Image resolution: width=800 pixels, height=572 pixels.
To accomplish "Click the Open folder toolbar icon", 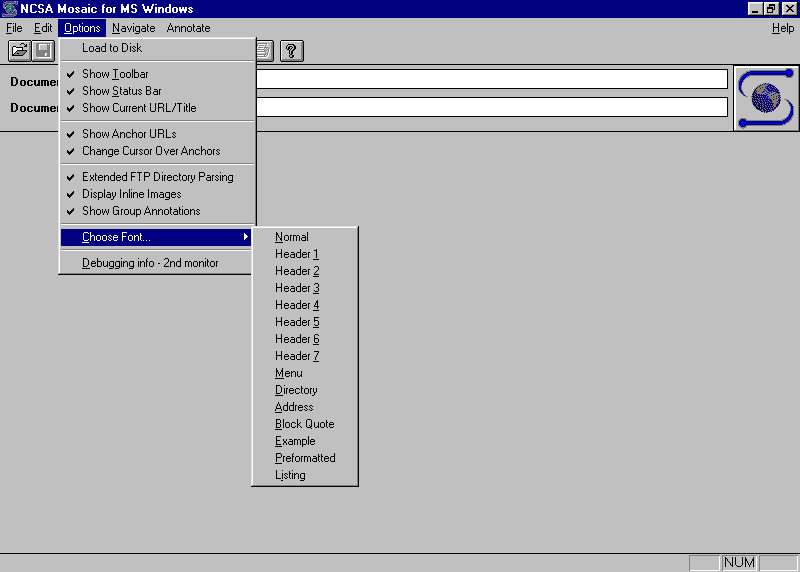I will (19, 51).
